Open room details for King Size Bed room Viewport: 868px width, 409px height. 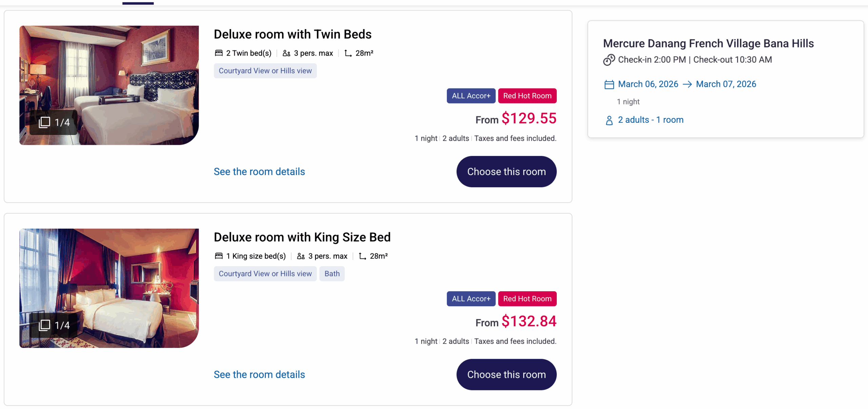pyautogui.click(x=259, y=374)
